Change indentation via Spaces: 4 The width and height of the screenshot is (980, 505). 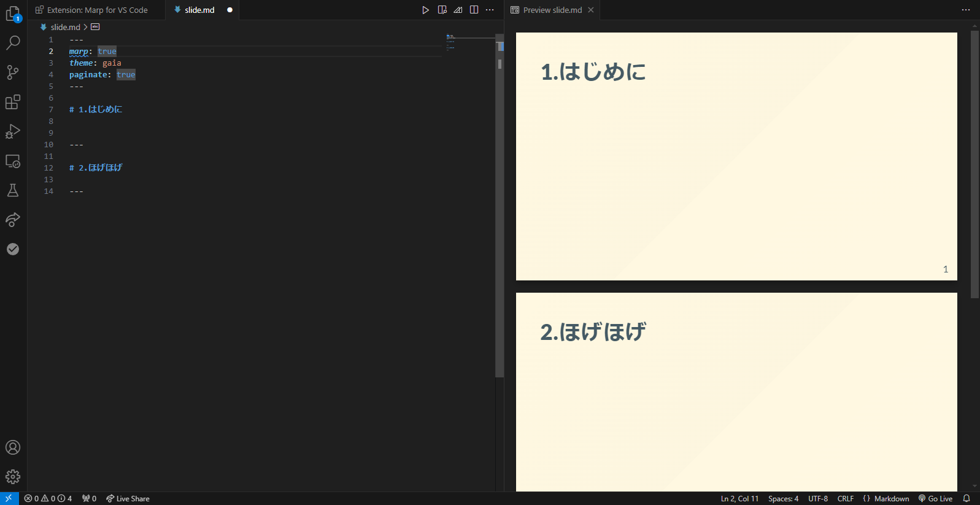coord(783,498)
